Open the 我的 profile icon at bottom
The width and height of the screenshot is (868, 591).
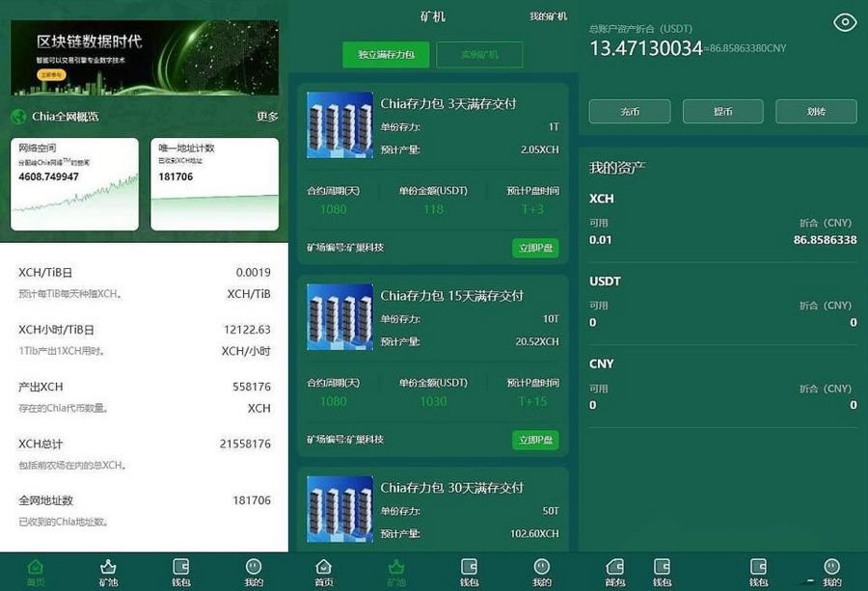point(252,569)
